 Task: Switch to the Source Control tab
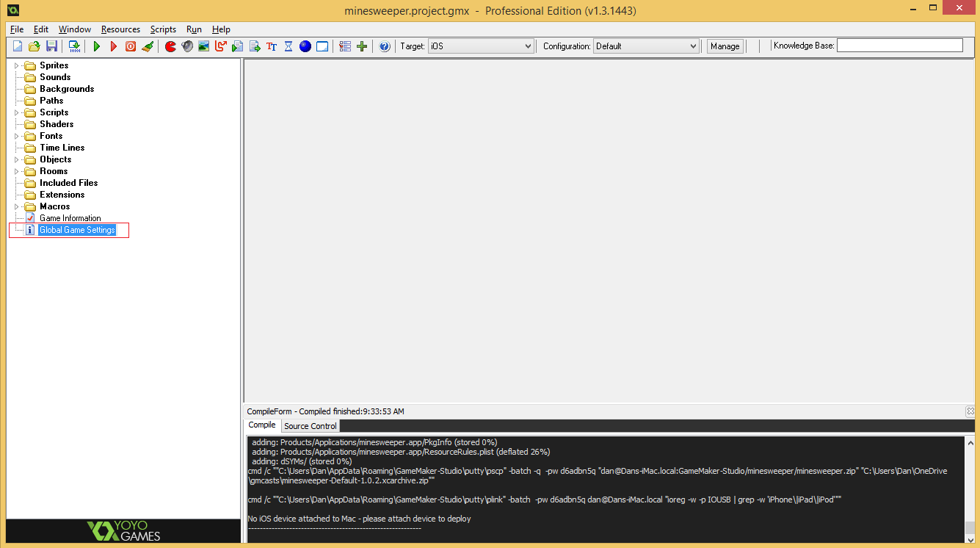click(311, 426)
